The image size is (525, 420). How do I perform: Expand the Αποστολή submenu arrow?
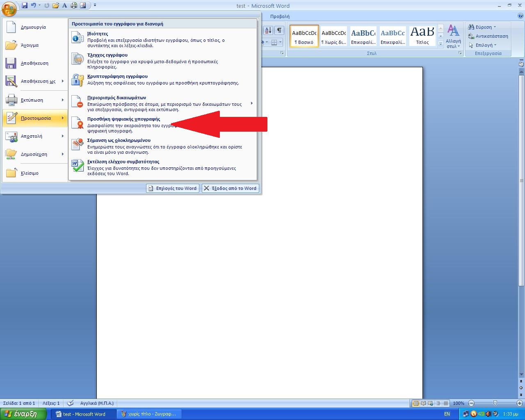coord(63,136)
